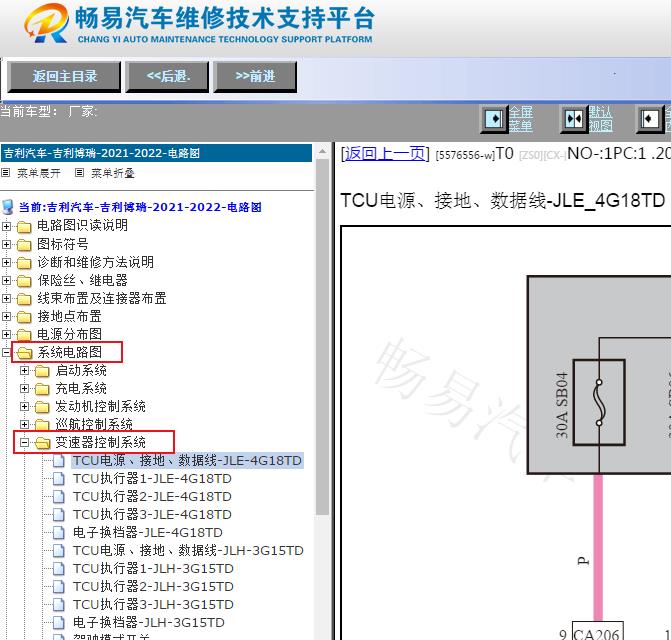Open the TCU执行器3-JLH-3G15TD diagram
671x640 pixels.
153,604
